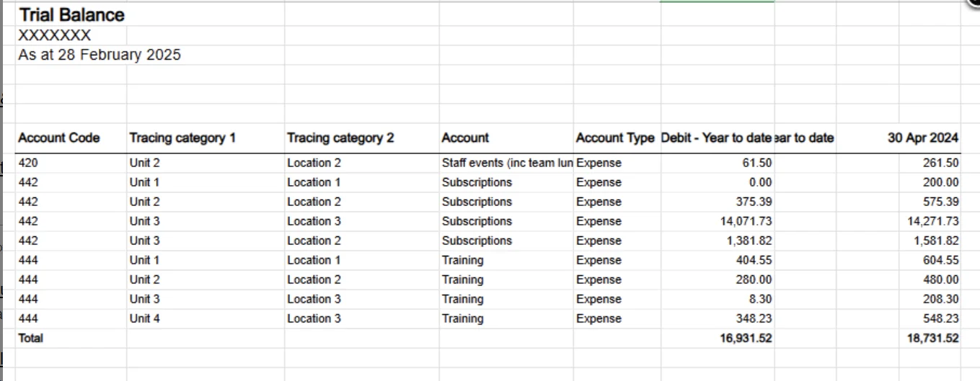Select the 14,071.73 debit value cell
Screen dimensions: 980x381
pyautogui.click(x=746, y=222)
